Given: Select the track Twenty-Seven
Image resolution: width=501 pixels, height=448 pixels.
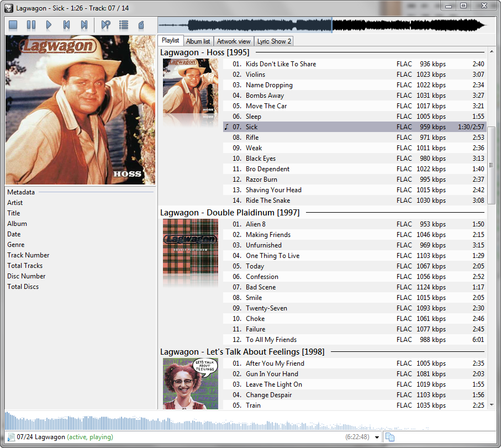Looking at the screenshot, I should (x=355, y=308).
